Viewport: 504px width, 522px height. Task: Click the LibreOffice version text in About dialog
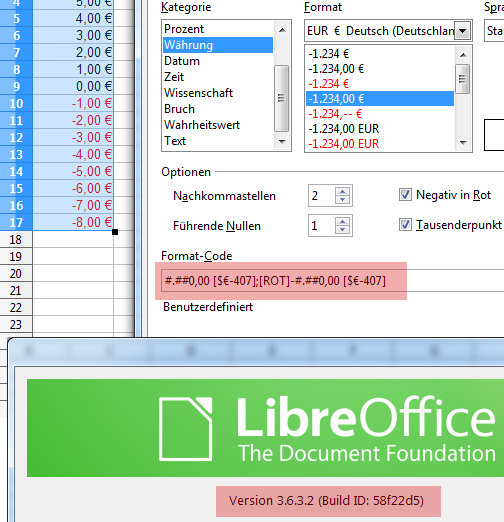(x=326, y=501)
